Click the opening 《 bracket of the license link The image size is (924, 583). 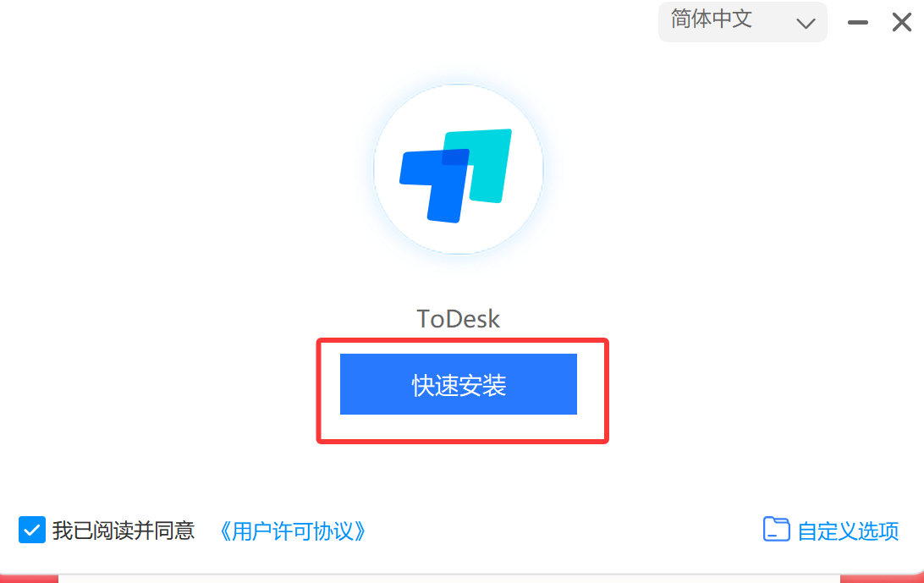[x=224, y=531]
